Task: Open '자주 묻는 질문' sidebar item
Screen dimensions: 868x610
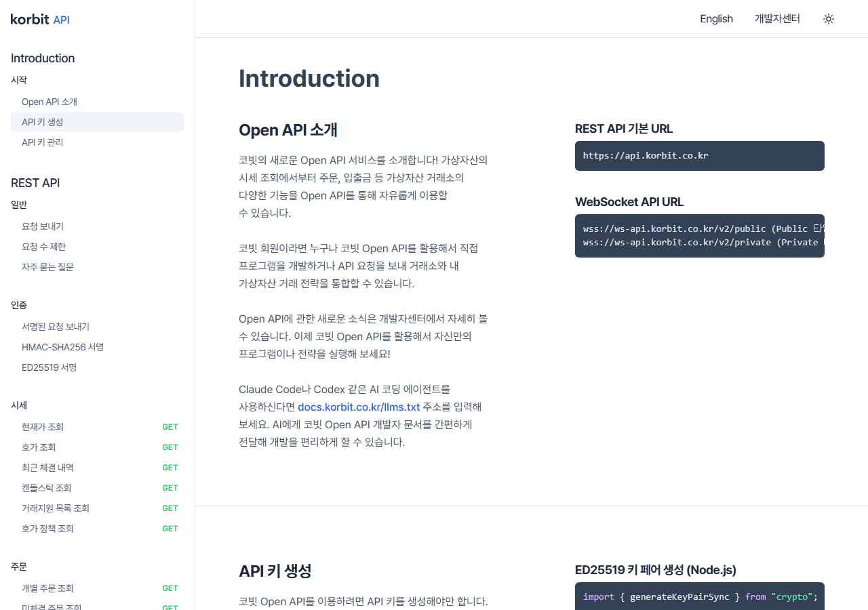Action: [x=97, y=267]
